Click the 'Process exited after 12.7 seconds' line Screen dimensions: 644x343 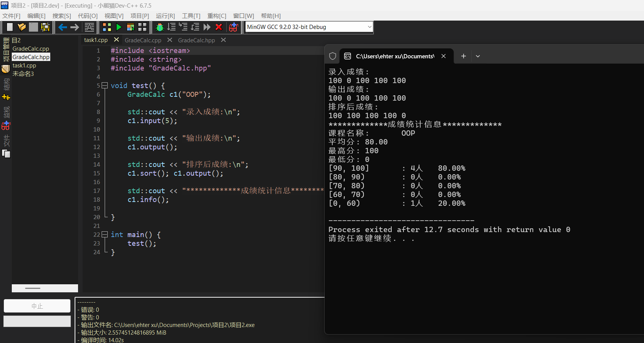pyautogui.click(x=449, y=229)
